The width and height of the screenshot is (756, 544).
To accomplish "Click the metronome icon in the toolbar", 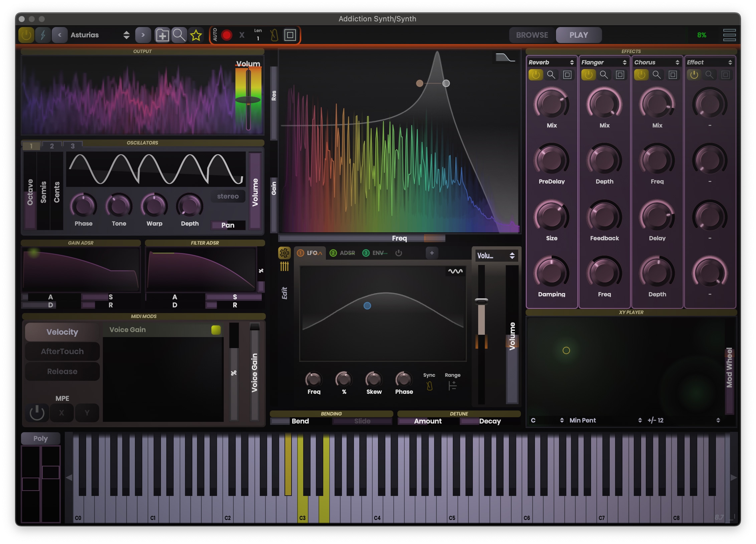I will click(273, 34).
